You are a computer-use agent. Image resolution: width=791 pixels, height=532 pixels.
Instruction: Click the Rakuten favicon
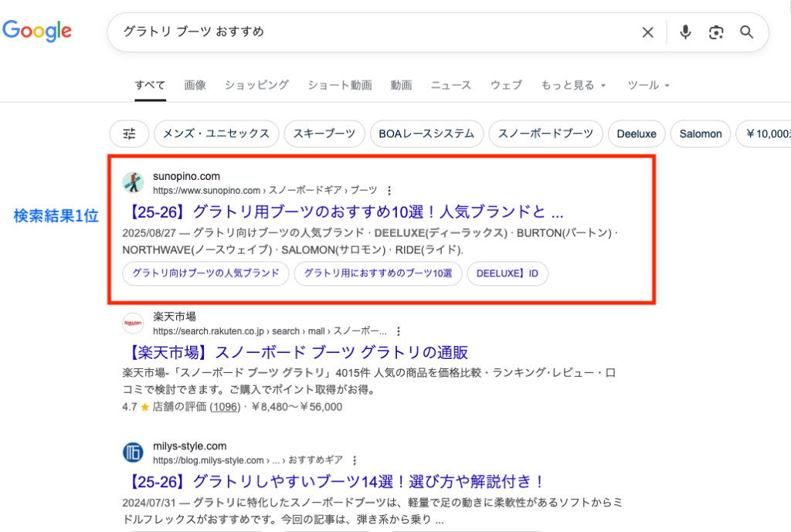(x=133, y=324)
